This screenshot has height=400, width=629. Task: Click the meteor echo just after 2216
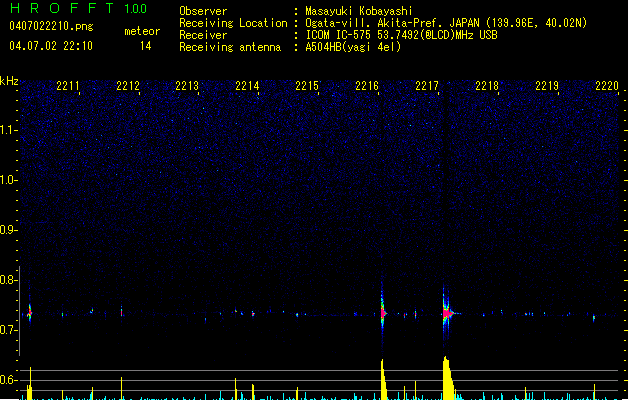383,313
